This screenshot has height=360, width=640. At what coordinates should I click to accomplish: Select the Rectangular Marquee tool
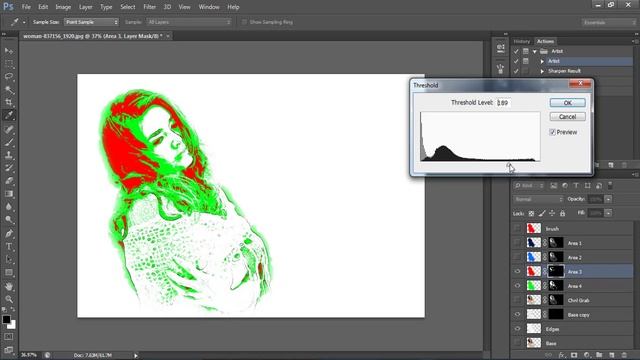(9, 64)
